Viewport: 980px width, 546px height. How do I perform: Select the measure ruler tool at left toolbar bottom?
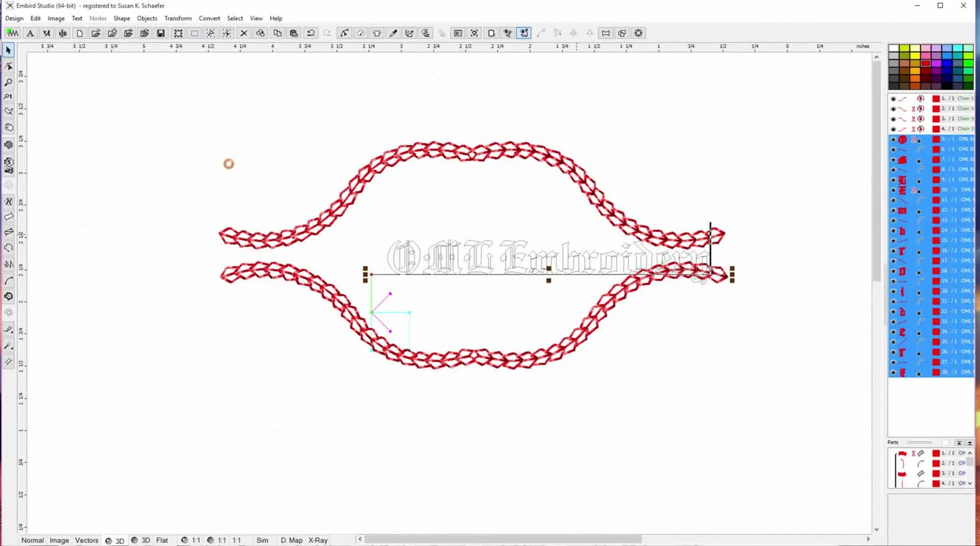pyautogui.click(x=9, y=361)
